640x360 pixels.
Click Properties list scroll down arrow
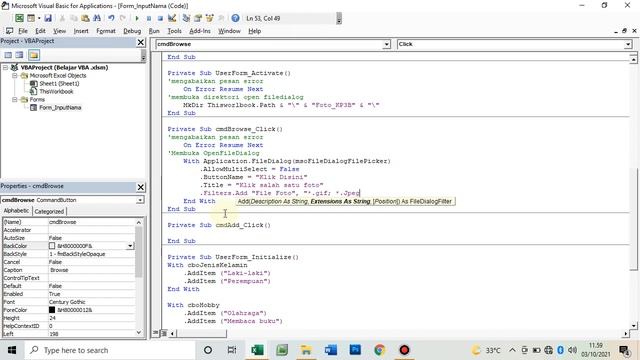pyautogui.click(x=139, y=333)
